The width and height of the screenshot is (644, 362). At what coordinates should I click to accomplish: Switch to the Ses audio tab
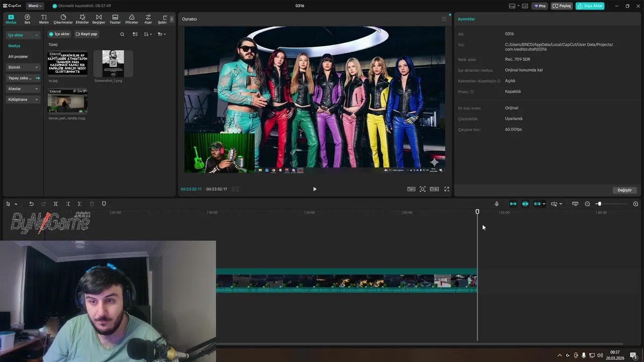pyautogui.click(x=27, y=19)
